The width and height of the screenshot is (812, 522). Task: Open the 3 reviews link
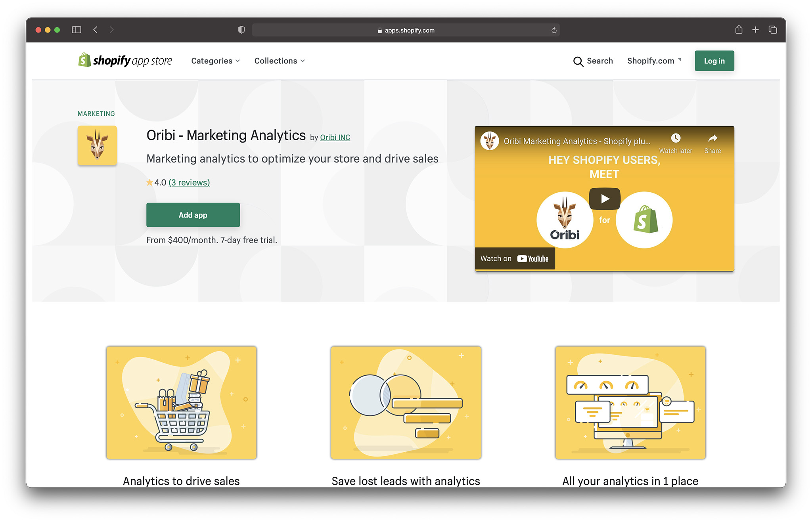click(189, 182)
